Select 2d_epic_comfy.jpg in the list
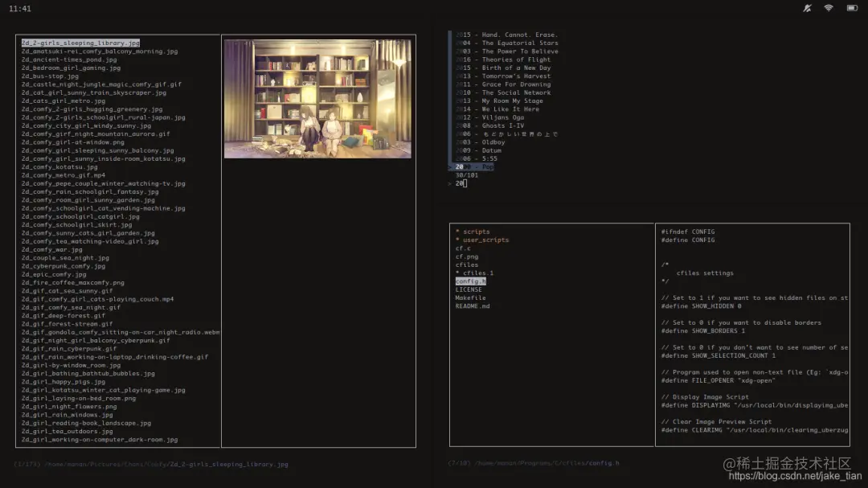868x488 pixels. click(54, 274)
